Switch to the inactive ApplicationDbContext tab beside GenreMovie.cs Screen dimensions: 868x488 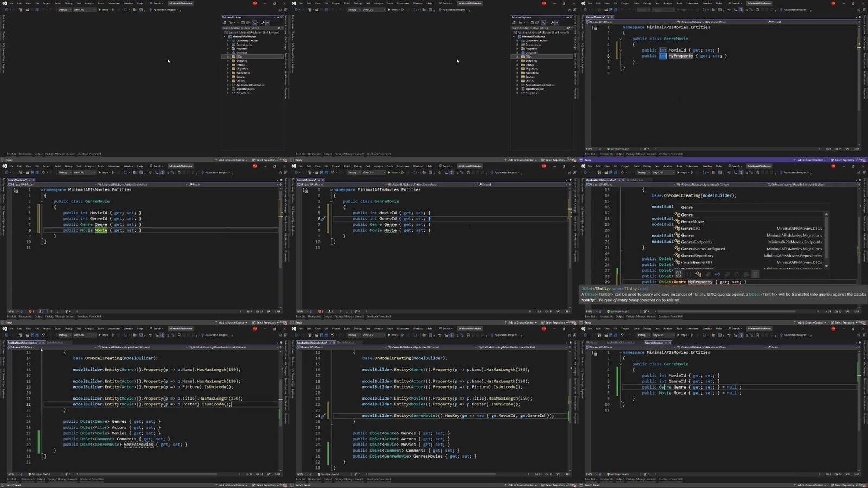(620, 343)
